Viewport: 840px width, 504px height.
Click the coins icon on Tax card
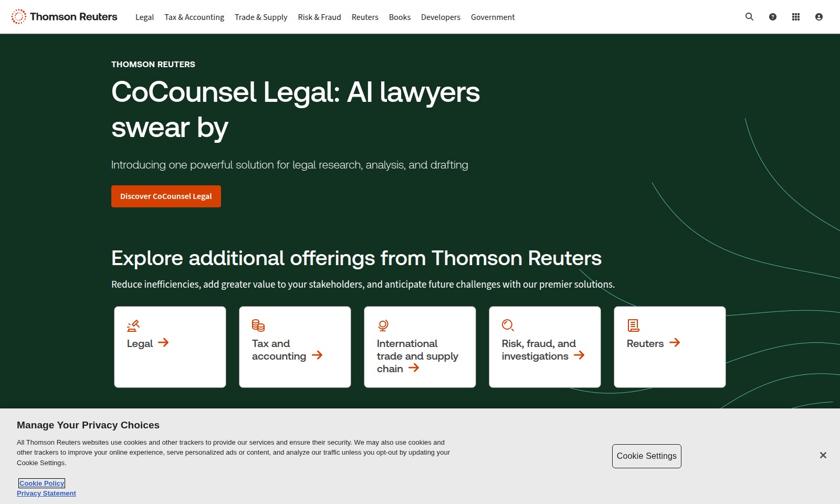pyautogui.click(x=258, y=325)
